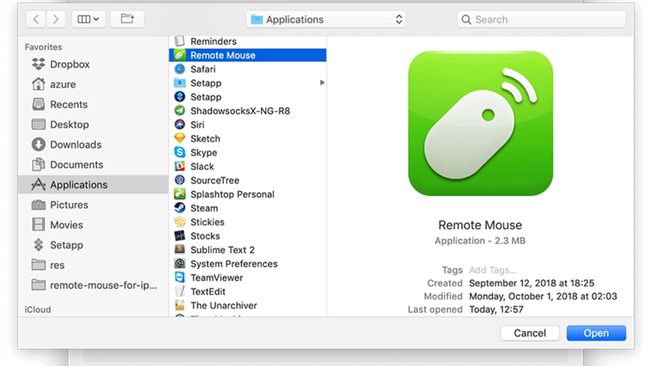Select TextEdit in the file list
The width and height of the screenshot is (652, 366).
pyautogui.click(x=247, y=292)
